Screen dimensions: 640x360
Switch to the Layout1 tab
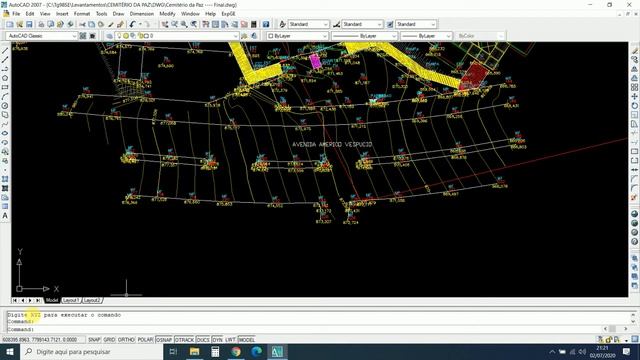click(71, 300)
